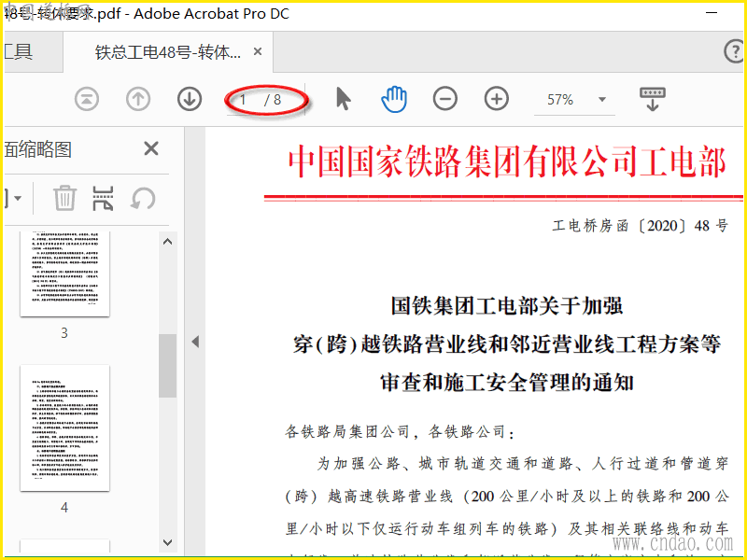This screenshot has height=560, width=747.
Task: Choose the Selection arrow tool
Action: point(343,99)
